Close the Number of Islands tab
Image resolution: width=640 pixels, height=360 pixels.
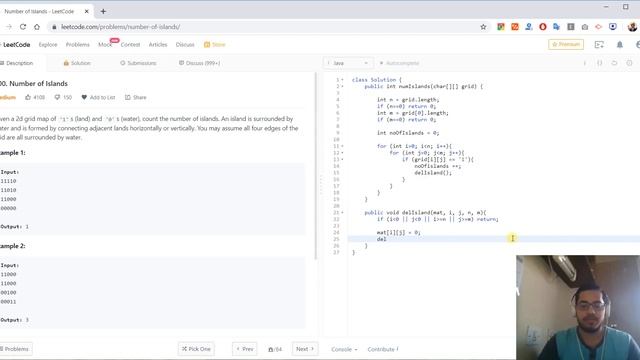tap(87, 11)
